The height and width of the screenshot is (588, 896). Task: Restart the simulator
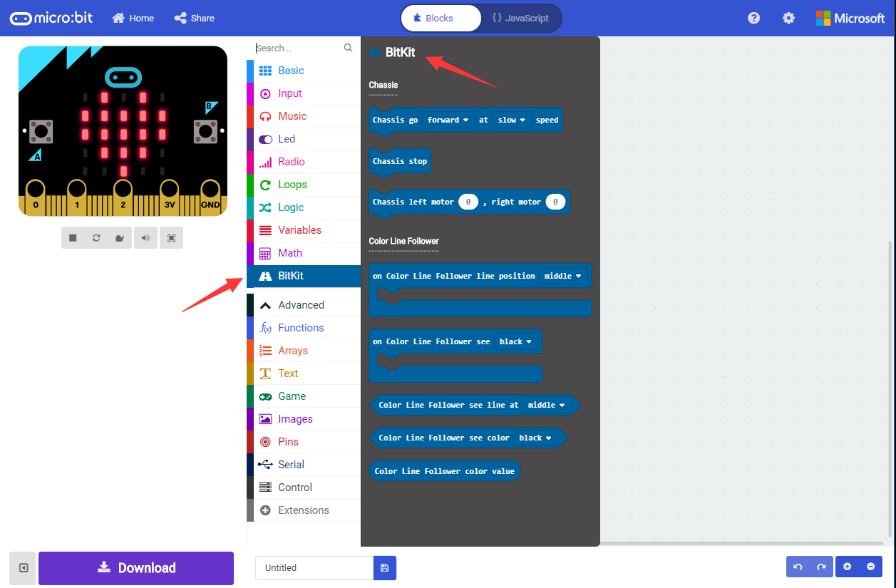point(96,237)
